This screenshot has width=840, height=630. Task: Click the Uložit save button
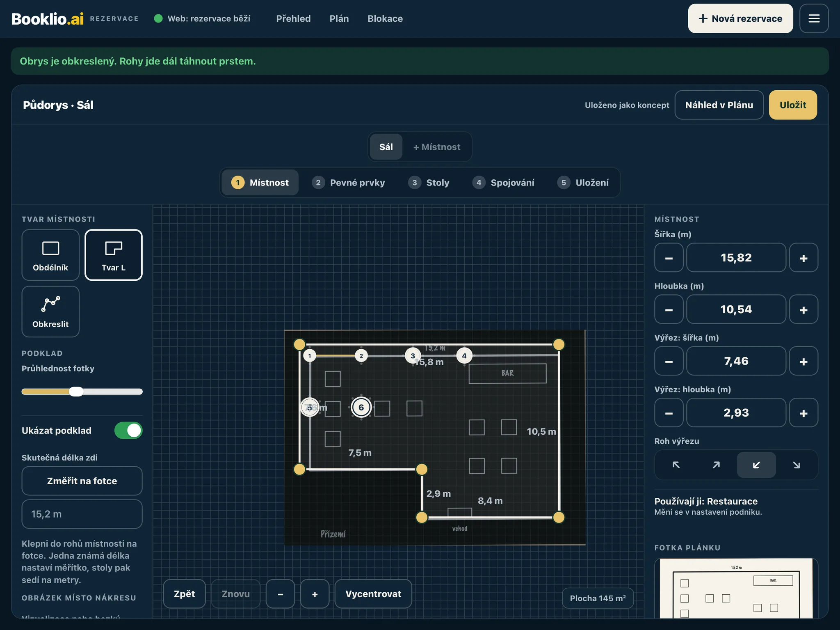[x=793, y=105]
